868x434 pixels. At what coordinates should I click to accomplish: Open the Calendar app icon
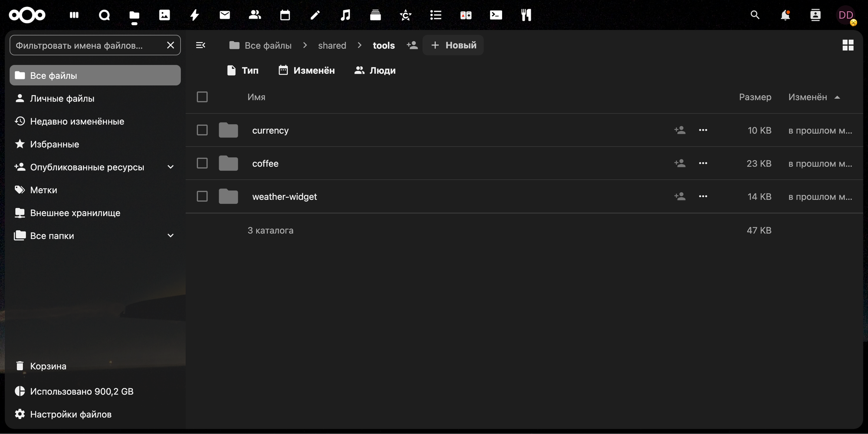coord(285,15)
